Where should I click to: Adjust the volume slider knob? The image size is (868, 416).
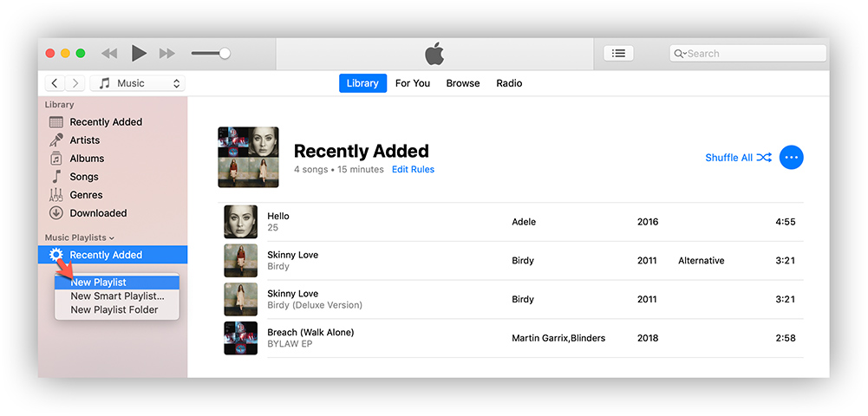(225, 54)
